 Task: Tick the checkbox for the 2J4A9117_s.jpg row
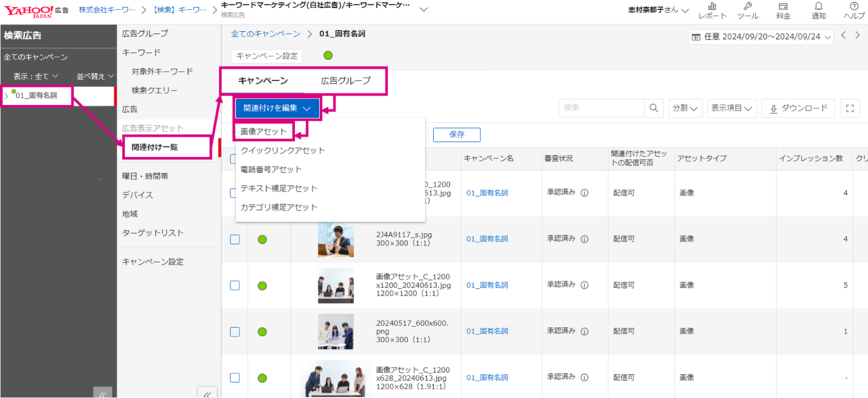234,240
